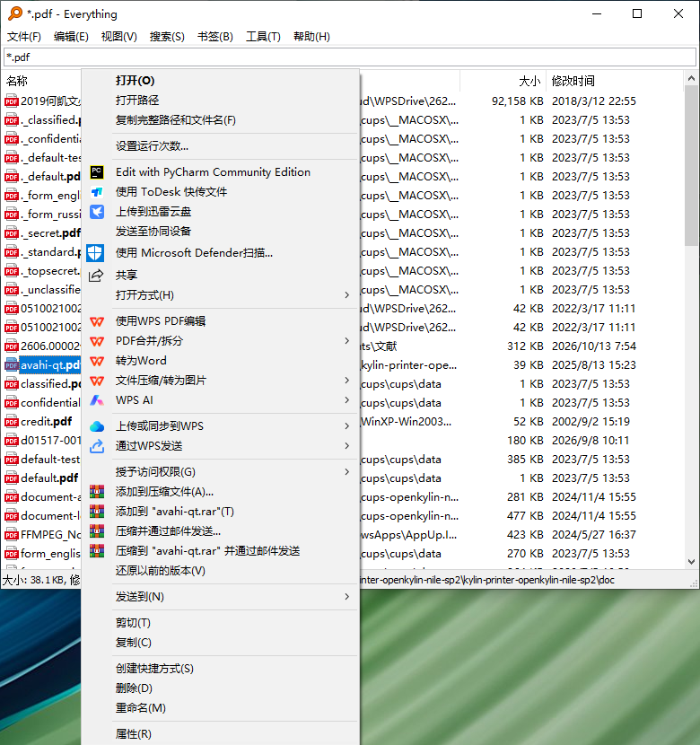This screenshot has width=700, height=745.
Task: Open the 搜索(S) menu
Action: pyautogui.click(x=167, y=37)
